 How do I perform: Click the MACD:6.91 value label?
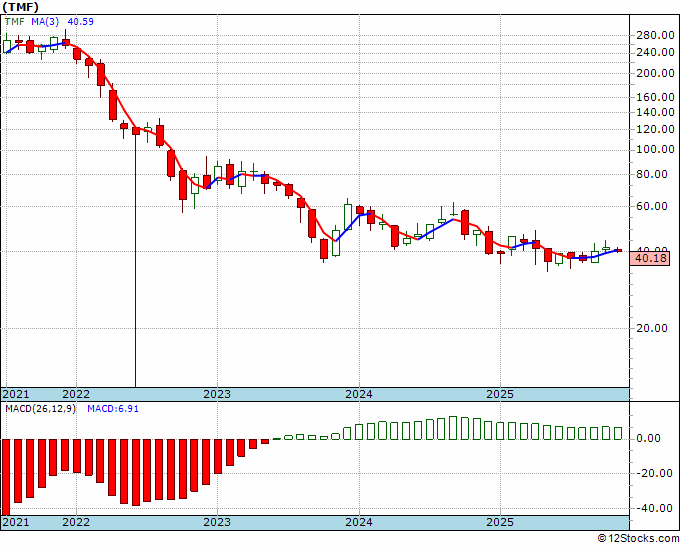pyautogui.click(x=113, y=409)
